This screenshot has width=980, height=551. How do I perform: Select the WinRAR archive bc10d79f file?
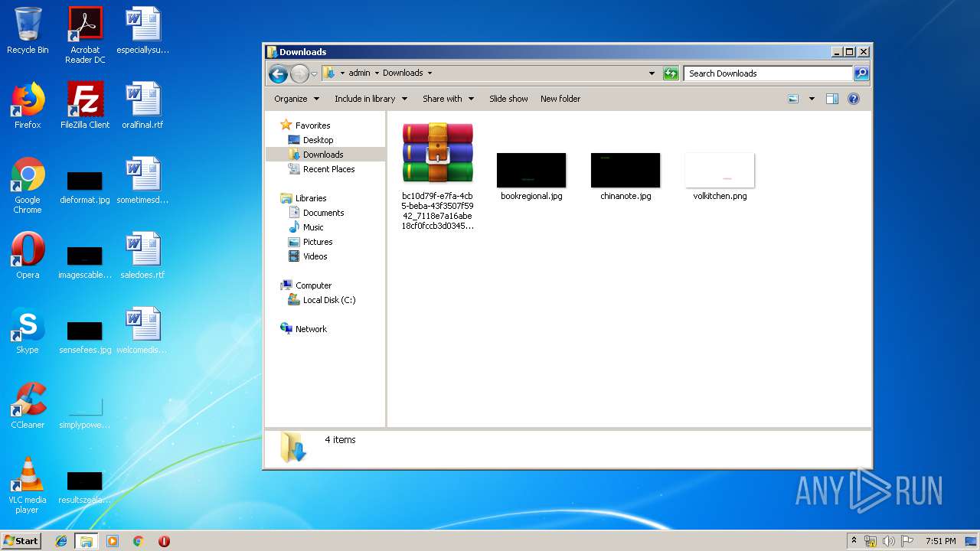pos(438,176)
